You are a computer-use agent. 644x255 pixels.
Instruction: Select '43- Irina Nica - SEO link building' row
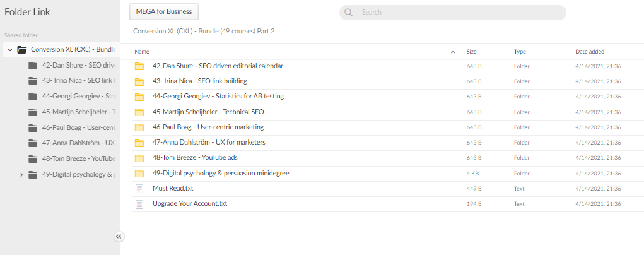[388, 81]
